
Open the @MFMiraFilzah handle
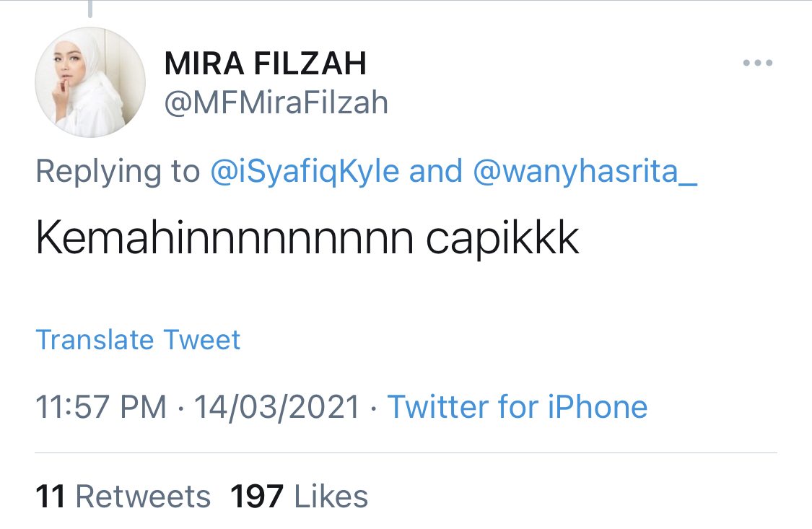[x=276, y=103]
